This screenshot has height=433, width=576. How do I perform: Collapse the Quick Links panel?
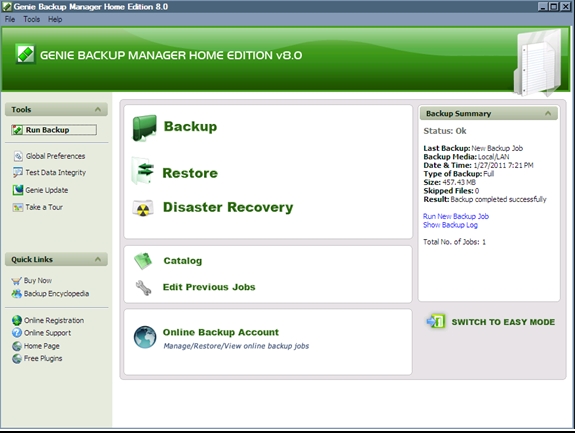point(98,259)
